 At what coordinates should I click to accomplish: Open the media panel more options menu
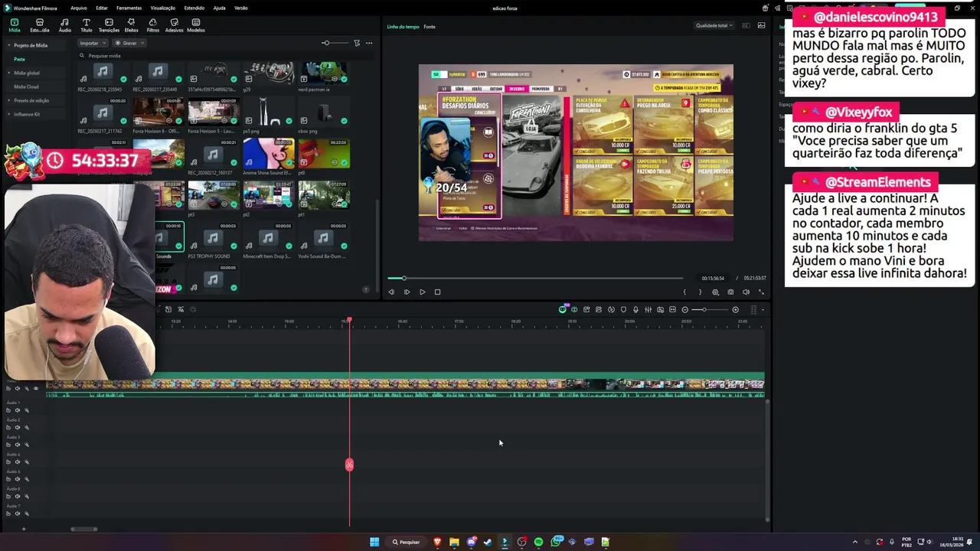[x=369, y=43]
